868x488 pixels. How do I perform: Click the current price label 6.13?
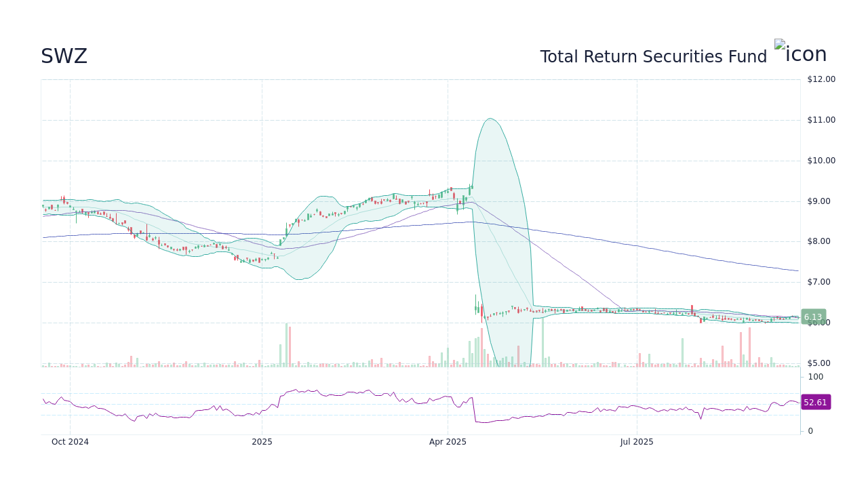coord(813,317)
